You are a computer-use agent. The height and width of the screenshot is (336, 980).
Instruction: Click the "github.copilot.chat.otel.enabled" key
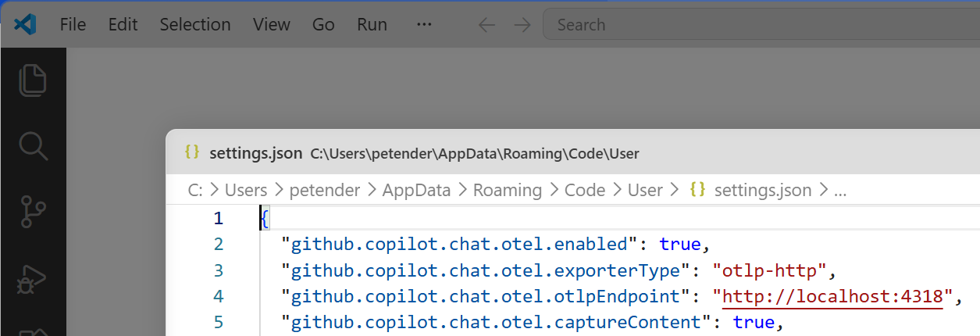pos(461,245)
